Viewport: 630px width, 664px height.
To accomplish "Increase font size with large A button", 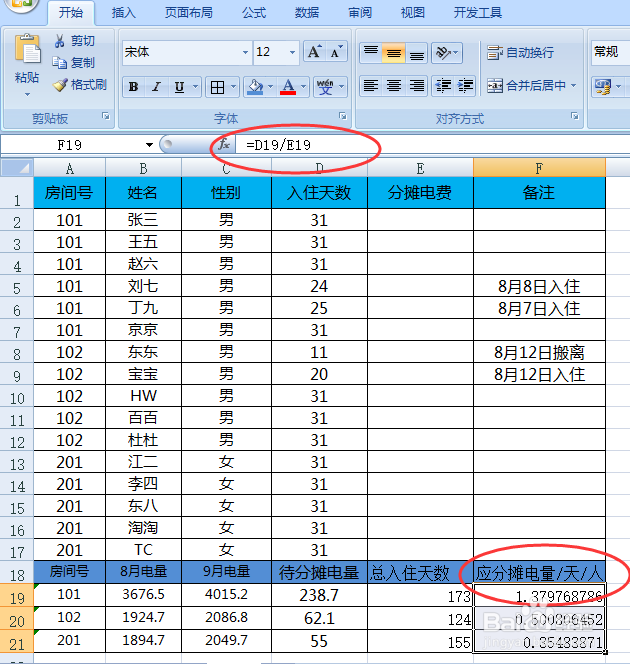I will coord(315,52).
